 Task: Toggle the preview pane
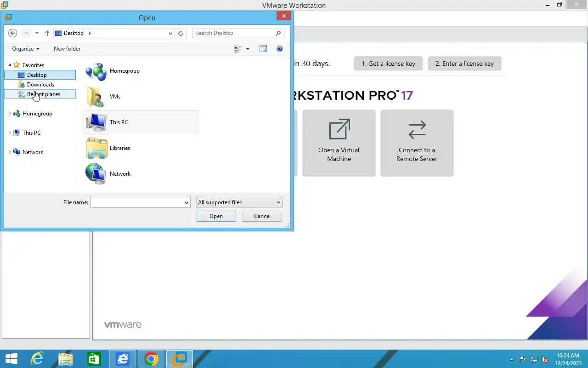(x=263, y=49)
